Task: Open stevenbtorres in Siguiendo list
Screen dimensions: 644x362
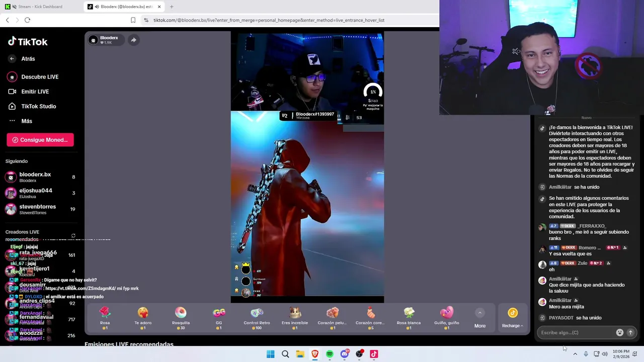Action: click(x=40, y=209)
